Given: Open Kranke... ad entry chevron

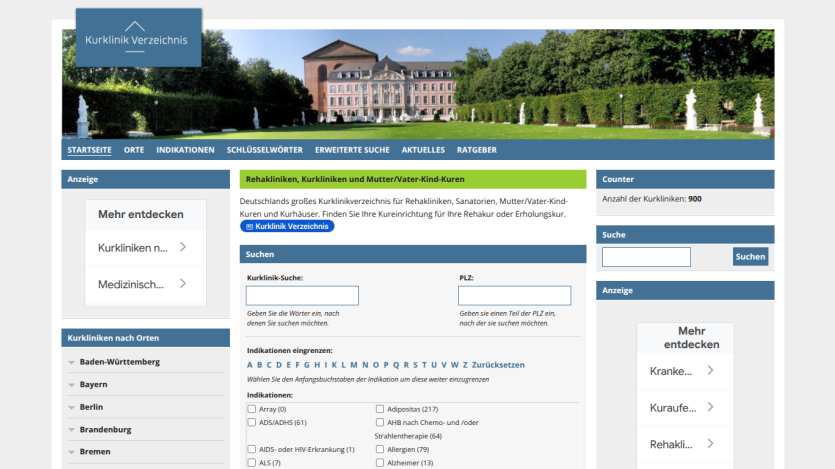Looking at the screenshot, I should pyautogui.click(x=710, y=371).
